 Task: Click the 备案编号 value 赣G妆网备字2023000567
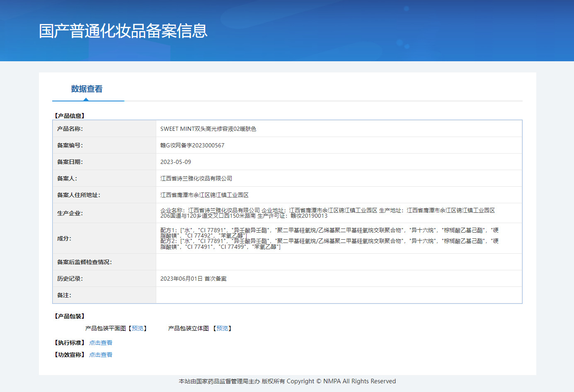[192, 145]
